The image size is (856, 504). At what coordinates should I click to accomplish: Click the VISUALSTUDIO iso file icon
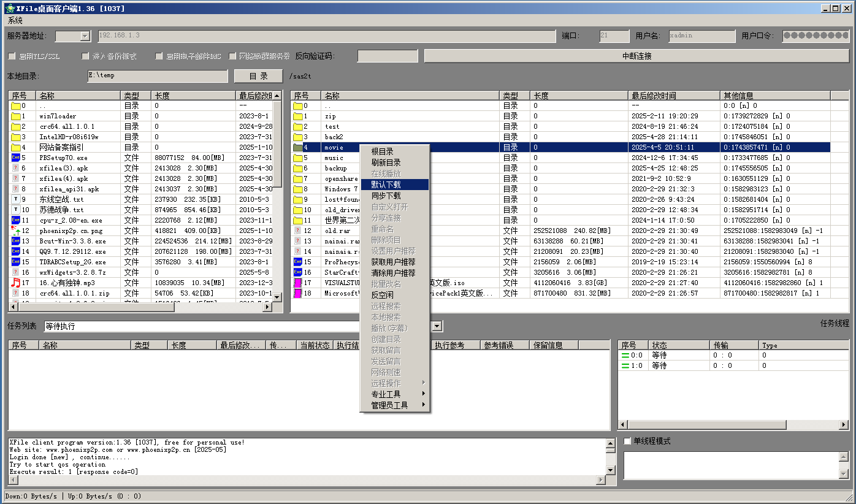[x=298, y=283]
